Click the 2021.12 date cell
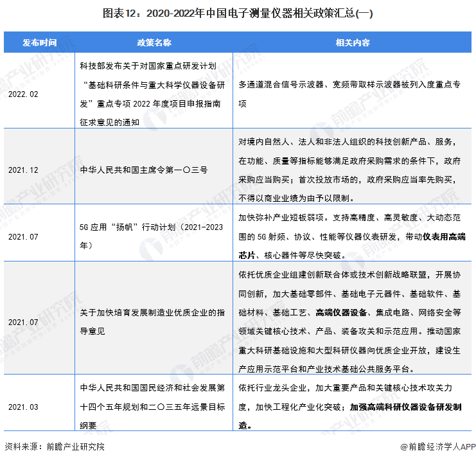Image resolution: width=476 pixels, height=460 pixels. point(23,170)
